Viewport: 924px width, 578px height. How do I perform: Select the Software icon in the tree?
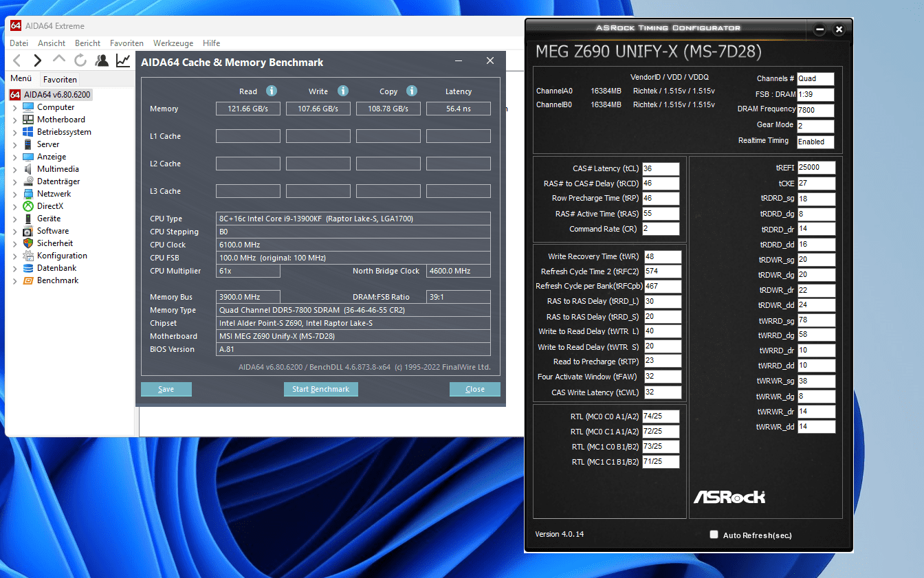(28, 231)
